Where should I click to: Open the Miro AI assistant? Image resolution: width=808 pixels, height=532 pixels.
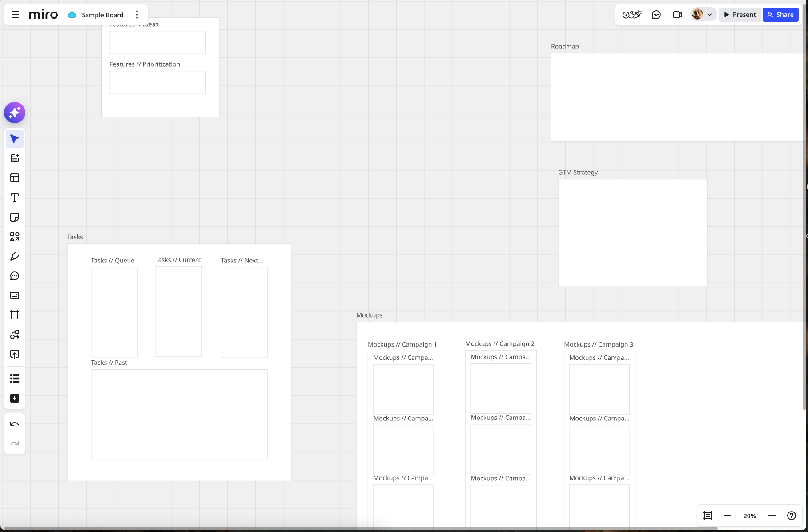(x=15, y=113)
